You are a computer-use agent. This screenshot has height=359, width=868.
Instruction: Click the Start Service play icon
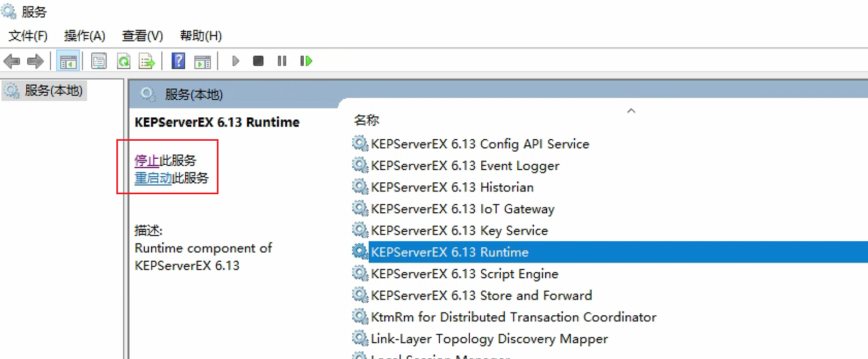[x=235, y=61]
